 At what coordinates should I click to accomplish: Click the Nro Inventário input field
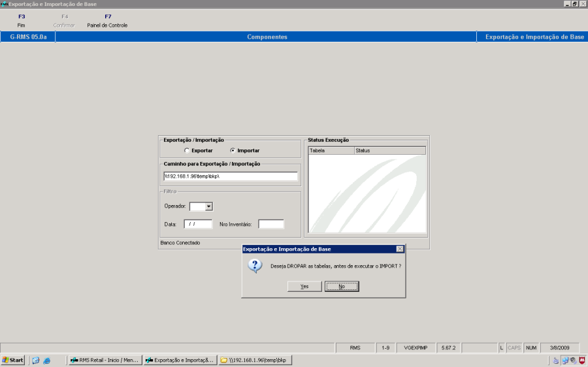tap(270, 224)
